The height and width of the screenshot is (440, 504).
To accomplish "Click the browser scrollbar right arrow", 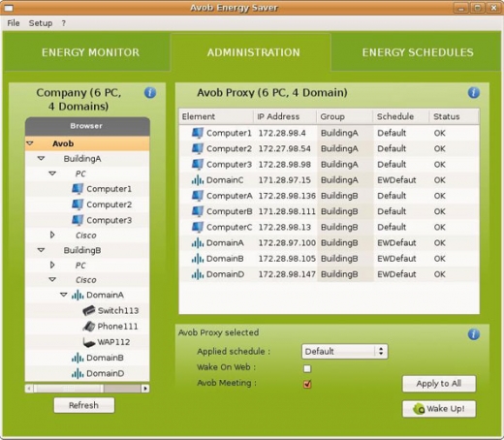I will pyautogui.click(x=145, y=389).
